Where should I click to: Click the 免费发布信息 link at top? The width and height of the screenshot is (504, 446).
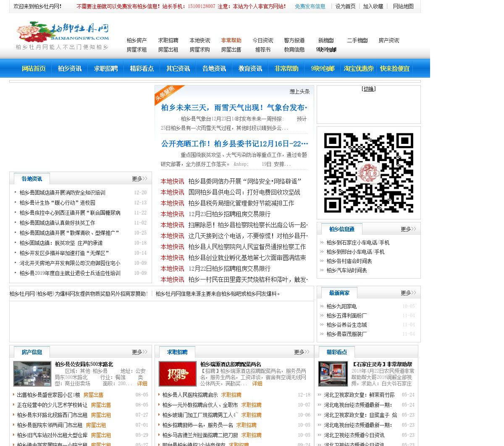pyautogui.click(x=310, y=6)
